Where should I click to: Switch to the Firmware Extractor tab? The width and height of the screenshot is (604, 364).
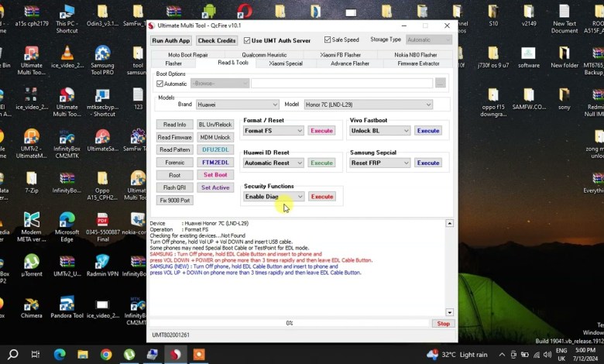pos(418,64)
